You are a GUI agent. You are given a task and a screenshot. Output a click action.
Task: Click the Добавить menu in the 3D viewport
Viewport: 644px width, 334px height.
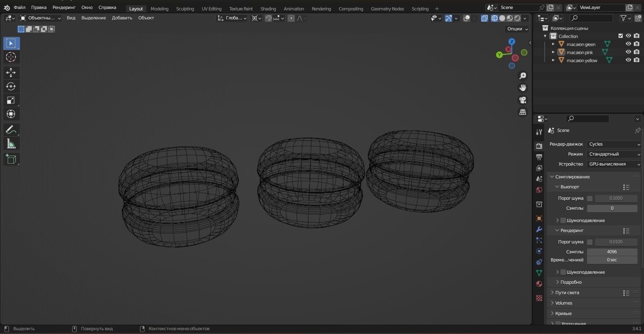(121, 18)
